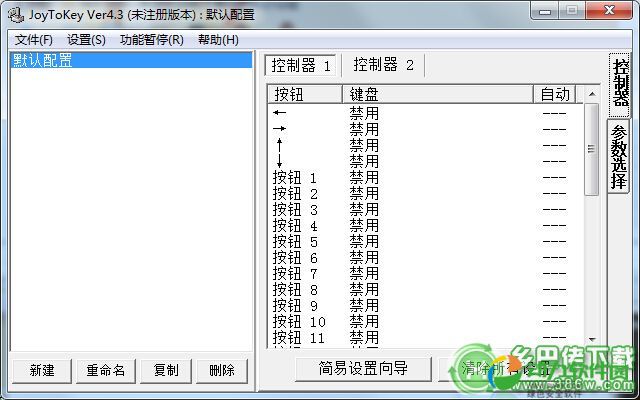640x400 pixels.
Task: Click the scrollbar up arrow in button list
Action: click(591, 94)
